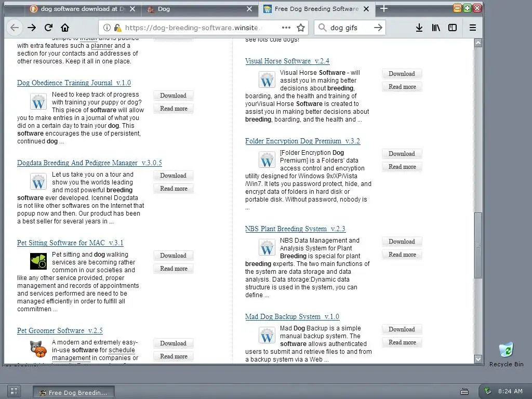Open the page actions three-dots menu

click(x=286, y=28)
